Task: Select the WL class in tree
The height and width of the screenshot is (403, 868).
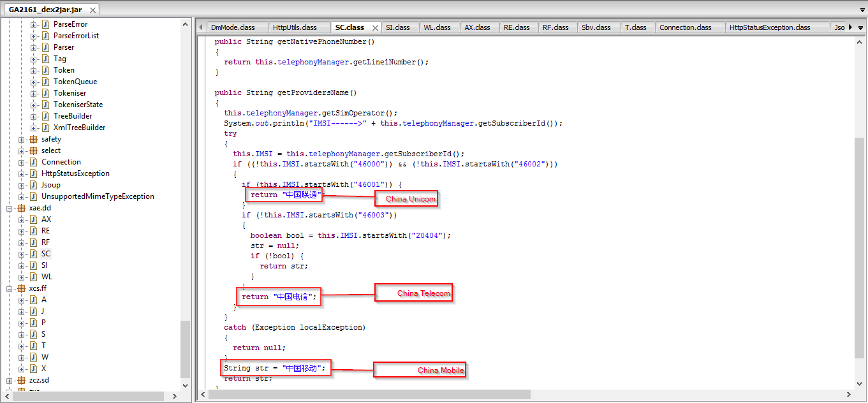Action: tap(47, 277)
